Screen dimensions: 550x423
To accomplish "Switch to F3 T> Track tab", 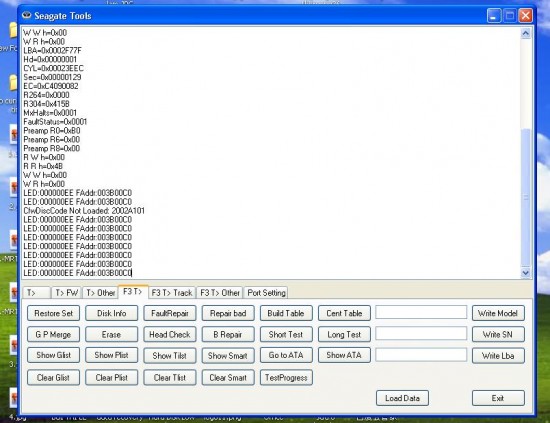I will [172, 293].
